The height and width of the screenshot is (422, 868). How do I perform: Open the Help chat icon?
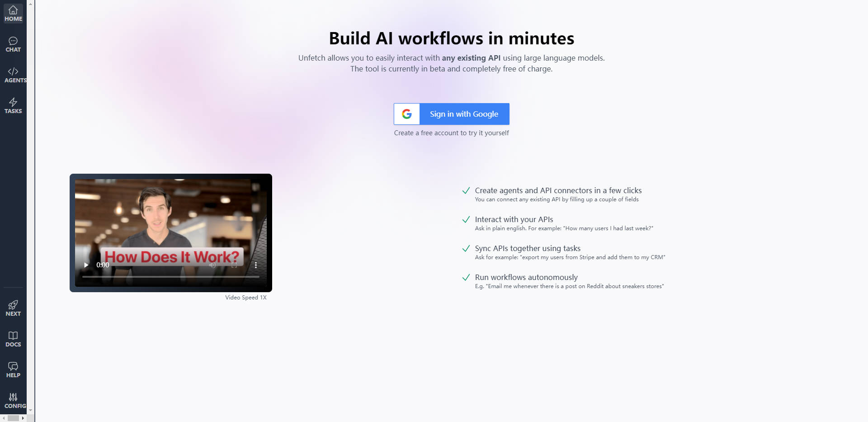tap(13, 370)
